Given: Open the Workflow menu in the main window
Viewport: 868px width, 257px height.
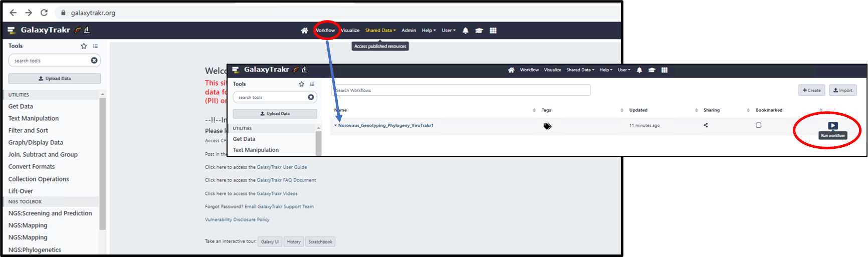Looking at the screenshot, I should coord(325,31).
